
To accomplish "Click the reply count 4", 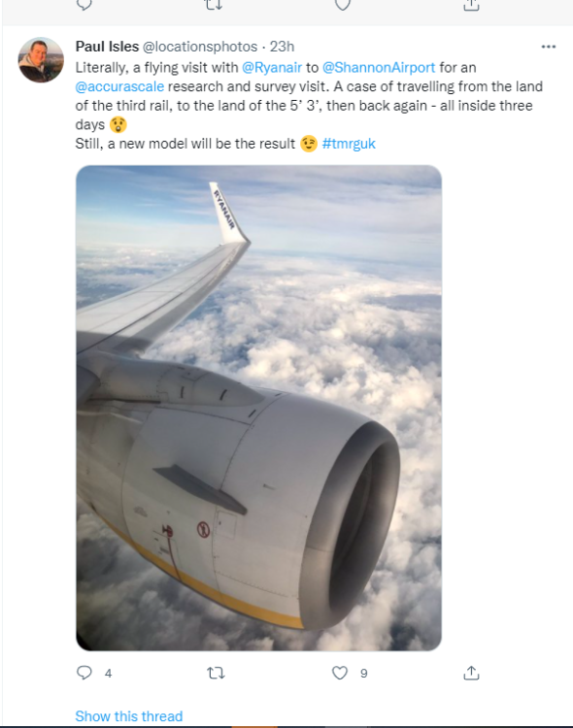I will (108, 674).
